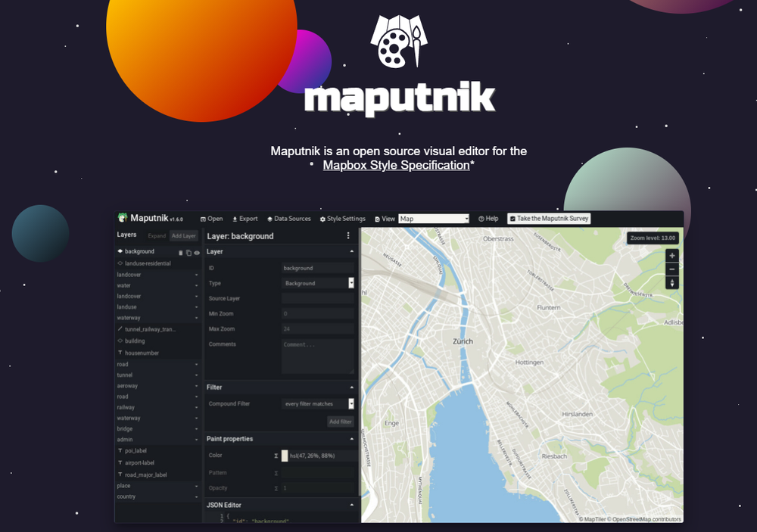
Task: Toggle visibility of the background layer
Action: click(x=196, y=253)
